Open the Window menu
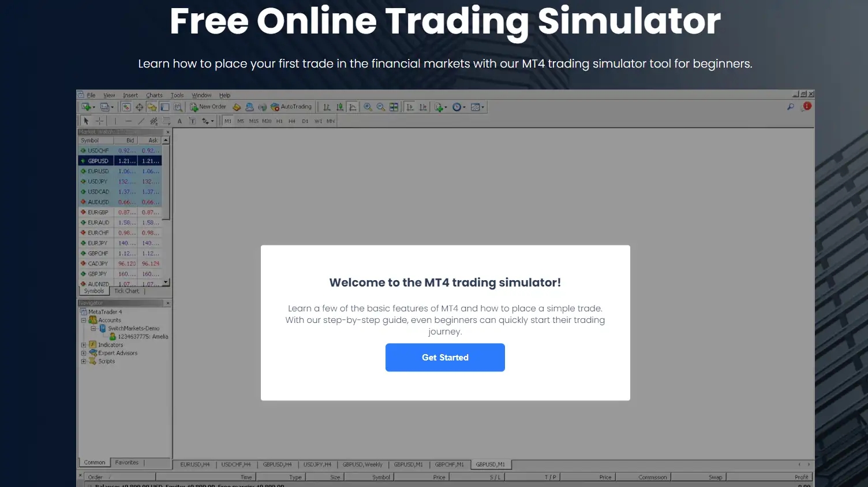The height and width of the screenshot is (487, 868). [201, 95]
